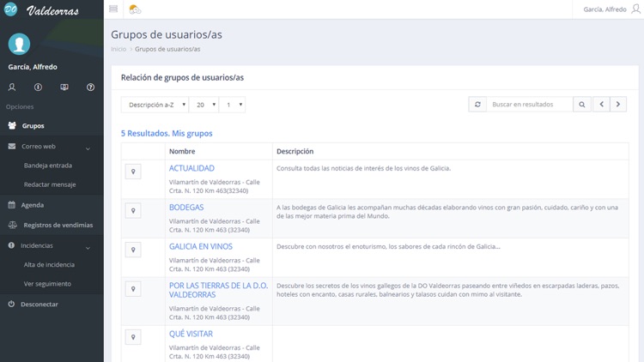The height and width of the screenshot is (362, 644).
Task: Click the address text under ACTUALIDAD
Action: point(215,186)
